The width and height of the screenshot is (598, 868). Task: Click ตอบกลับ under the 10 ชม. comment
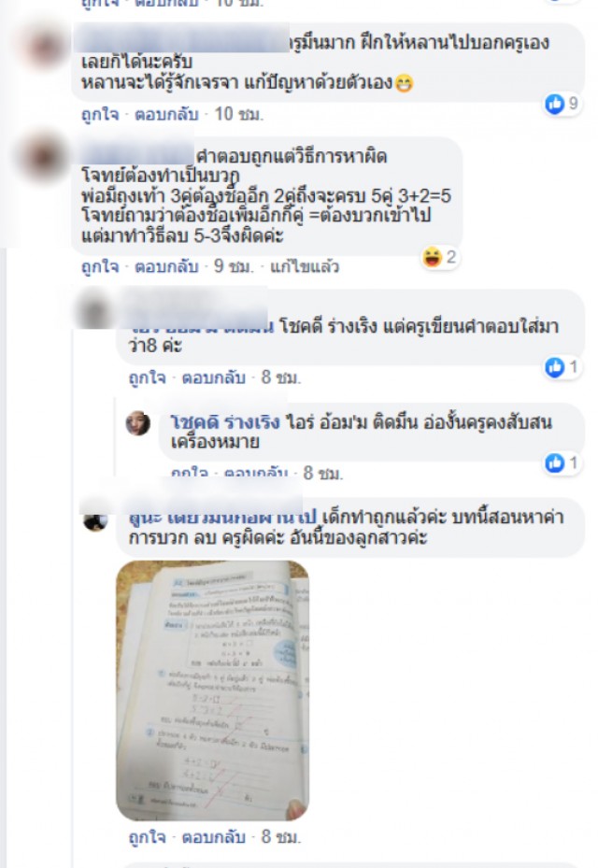166,115
